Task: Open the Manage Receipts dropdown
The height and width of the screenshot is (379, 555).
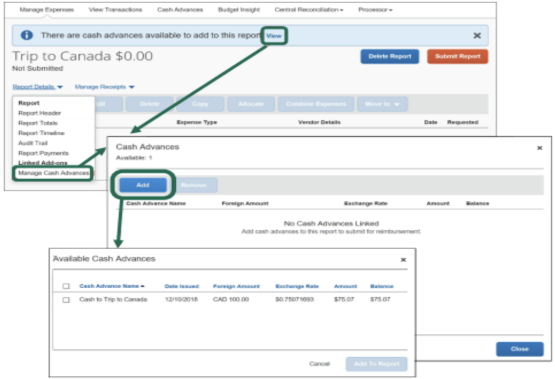Action: (x=104, y=87)
